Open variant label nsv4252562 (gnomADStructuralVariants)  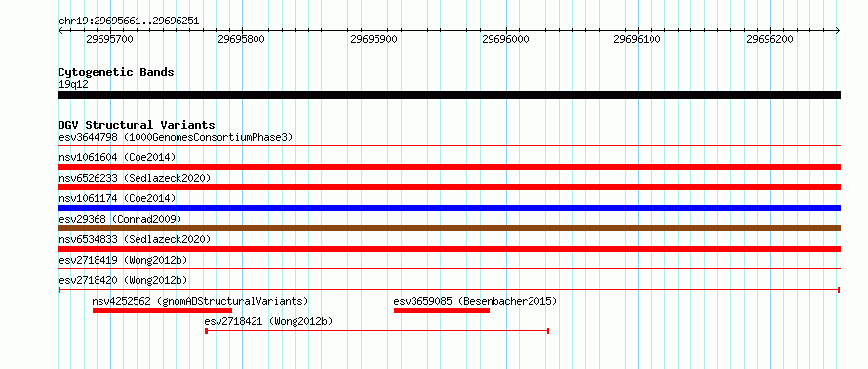200,301
